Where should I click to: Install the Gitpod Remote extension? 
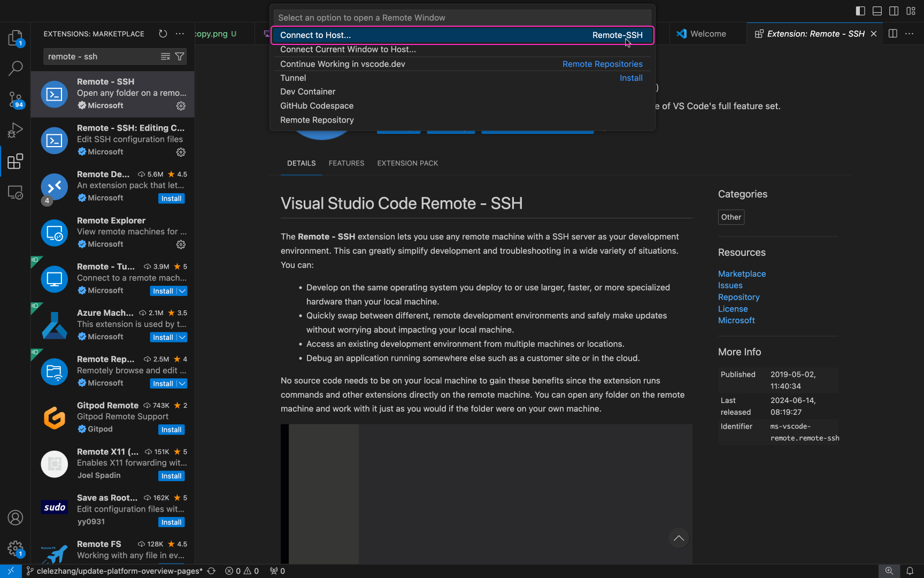pyautogui.click(x=172, y=430)
